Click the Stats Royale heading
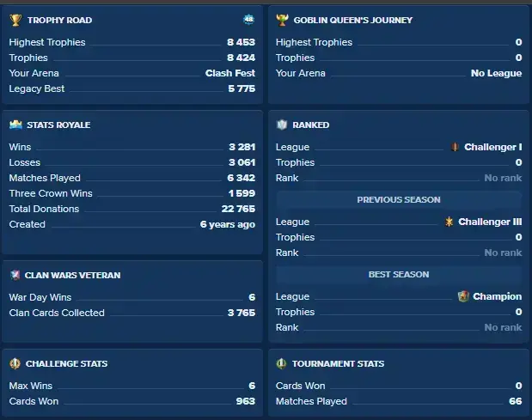This screenshot has height=420, width=532. tap(58, 125)
